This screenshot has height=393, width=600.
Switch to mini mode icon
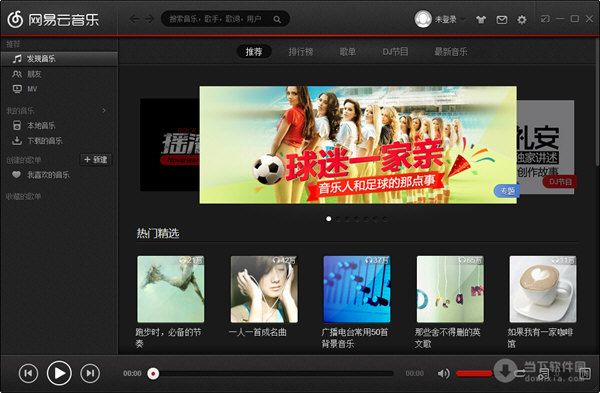[x=545, y=19]
